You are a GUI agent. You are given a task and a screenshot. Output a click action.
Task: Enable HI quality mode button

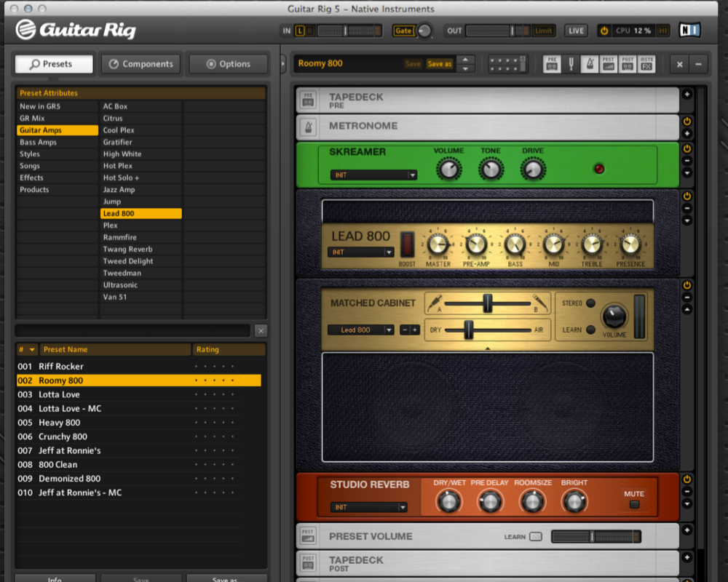tap(663, 31)
